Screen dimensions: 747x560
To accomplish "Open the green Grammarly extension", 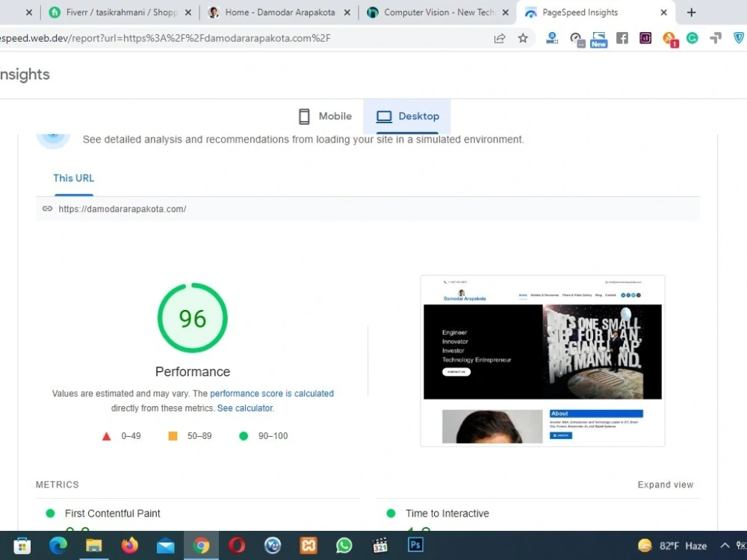I will point(692,38).
